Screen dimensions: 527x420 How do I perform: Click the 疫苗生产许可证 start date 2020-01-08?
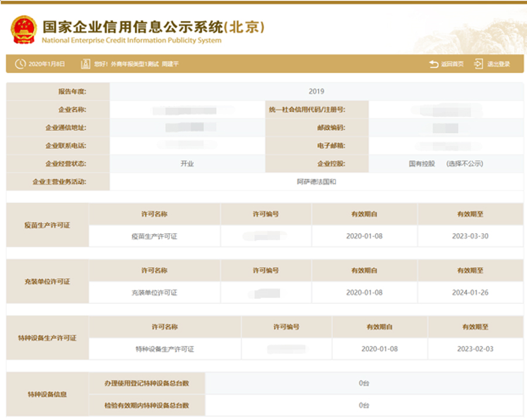click(365, 237)
